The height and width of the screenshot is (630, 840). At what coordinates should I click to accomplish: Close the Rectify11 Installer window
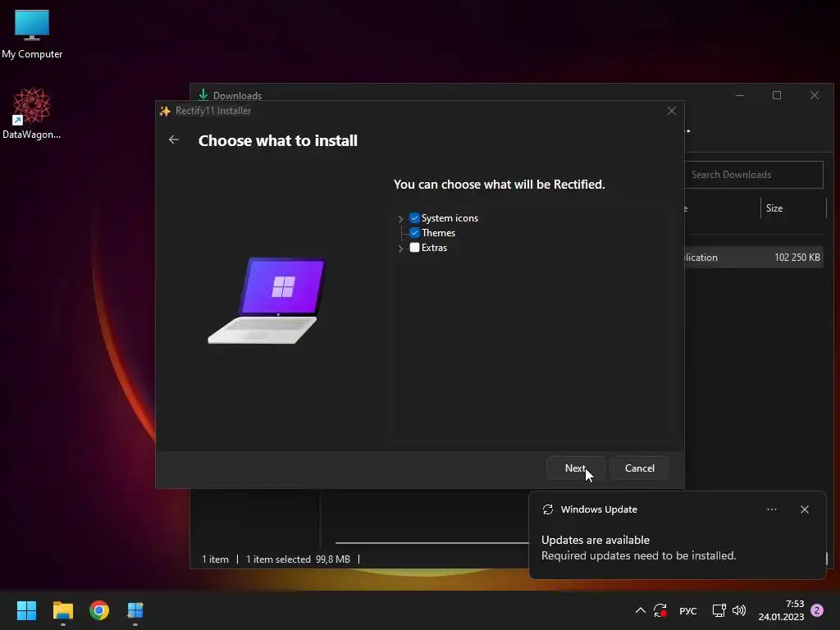pyautogui.click(x=671, y=111)
